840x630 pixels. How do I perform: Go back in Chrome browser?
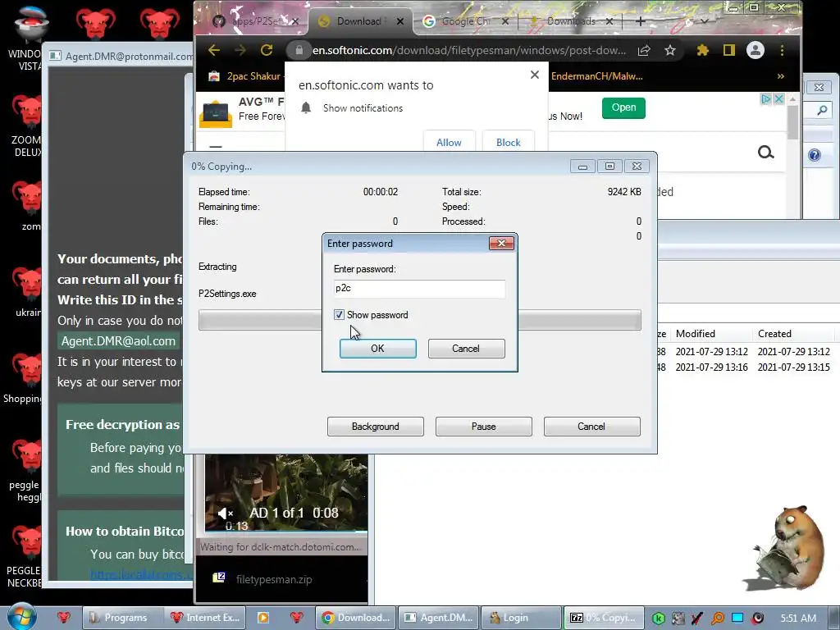[214, 50]
